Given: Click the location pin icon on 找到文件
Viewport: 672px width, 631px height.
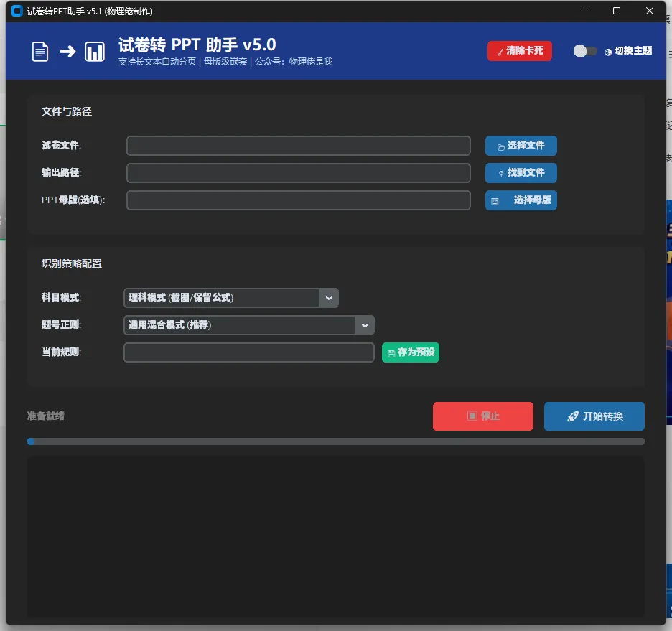Looking at the screenshot, I should point(501,173).
